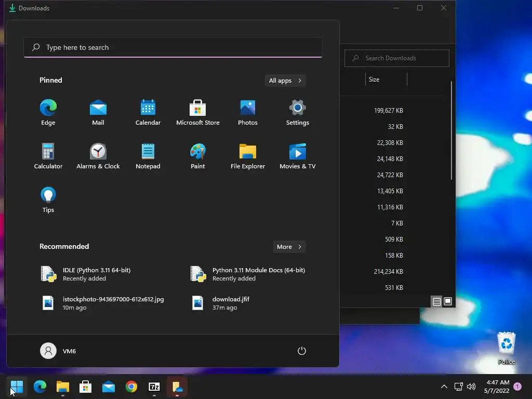This screenshot has width=532, height=399.
Task: Open the Tips app
Action: [x=48, y=200]
